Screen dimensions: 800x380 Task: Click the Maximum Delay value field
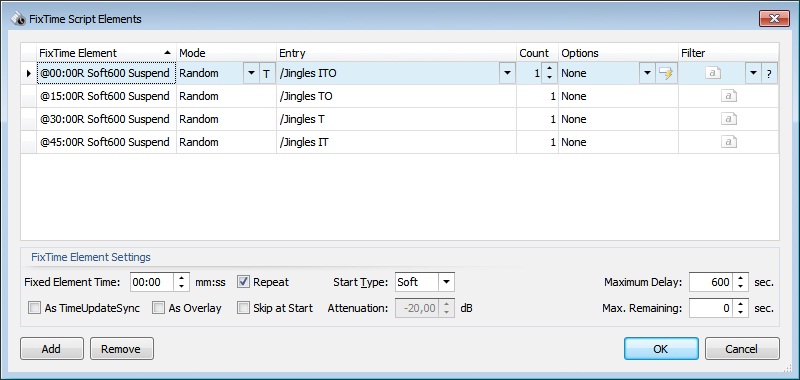coord(711,282)
